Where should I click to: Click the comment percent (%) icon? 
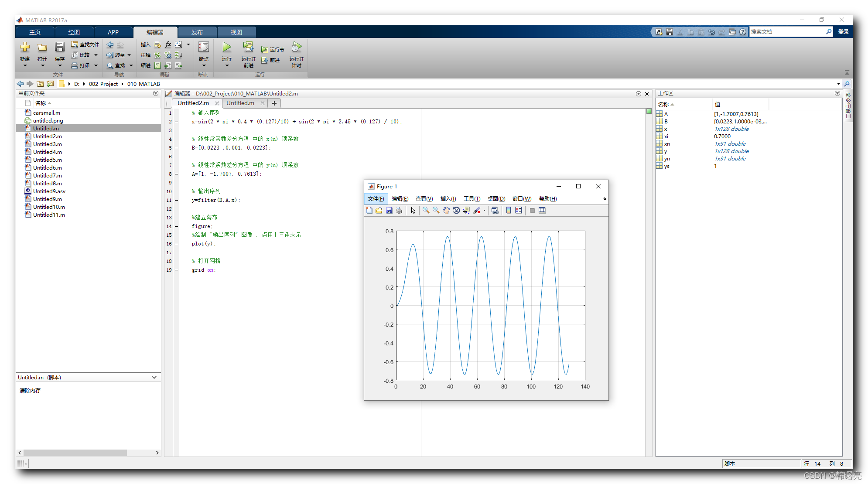click(157, 55)
